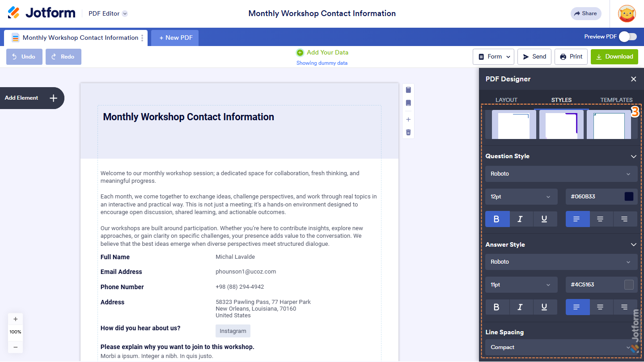Align Answer Style text left
The image size is (644, 362).
click(x=578, y=307)
